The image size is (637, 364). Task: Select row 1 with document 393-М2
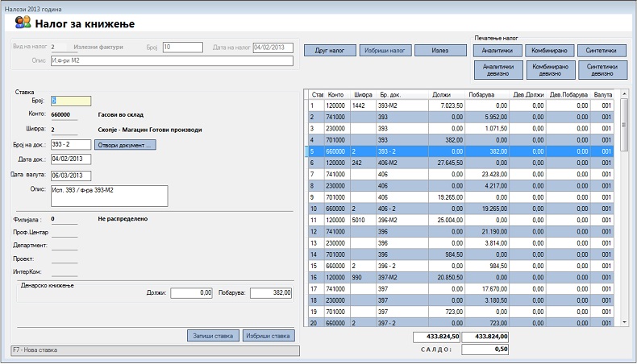coord(460,105)
